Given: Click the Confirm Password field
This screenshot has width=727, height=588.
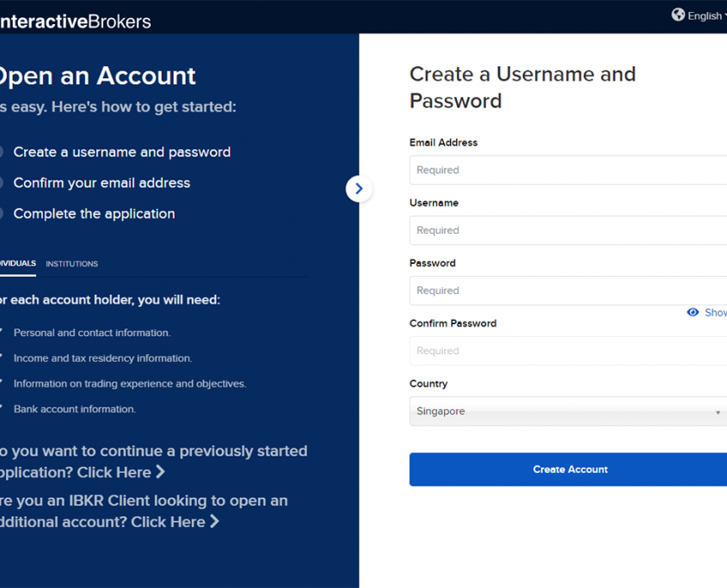Looking at the screenshot, I should click(568, 351).
